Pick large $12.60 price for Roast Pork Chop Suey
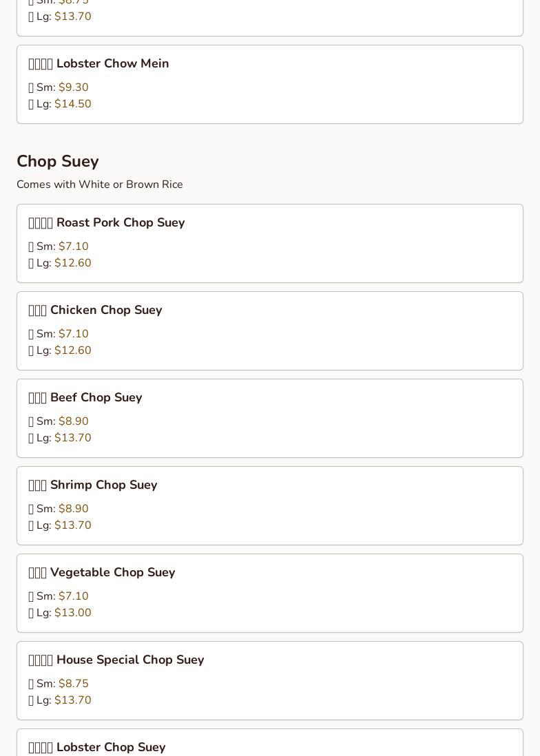 click(x=72, y=263)
